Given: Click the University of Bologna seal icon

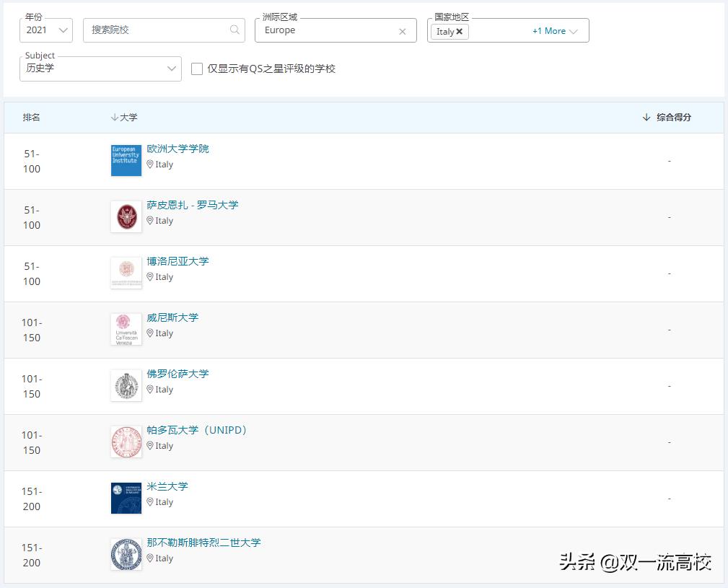Looking at the screenshot, I should coord(126,273).
